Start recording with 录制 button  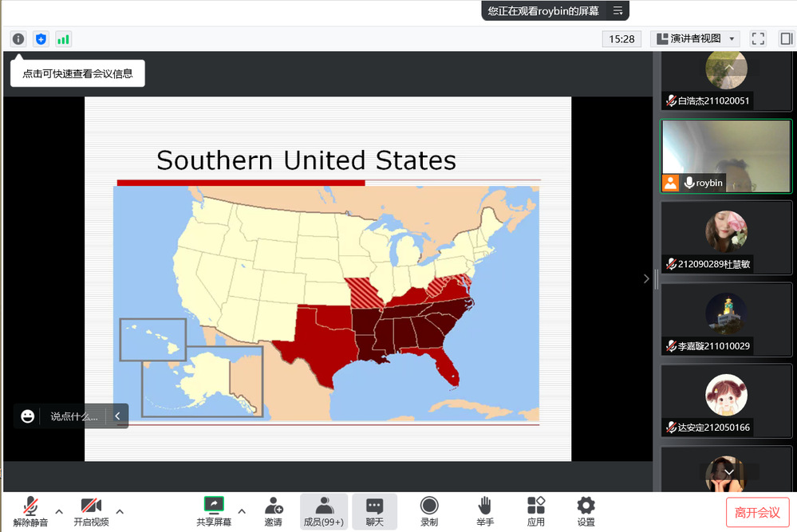pyautogui.click(x=429, y=511)
